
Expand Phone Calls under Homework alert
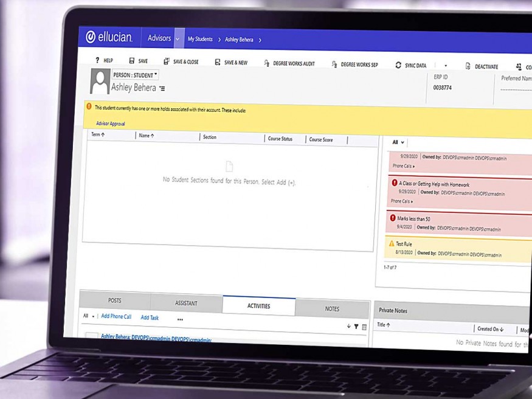point(402,201)
